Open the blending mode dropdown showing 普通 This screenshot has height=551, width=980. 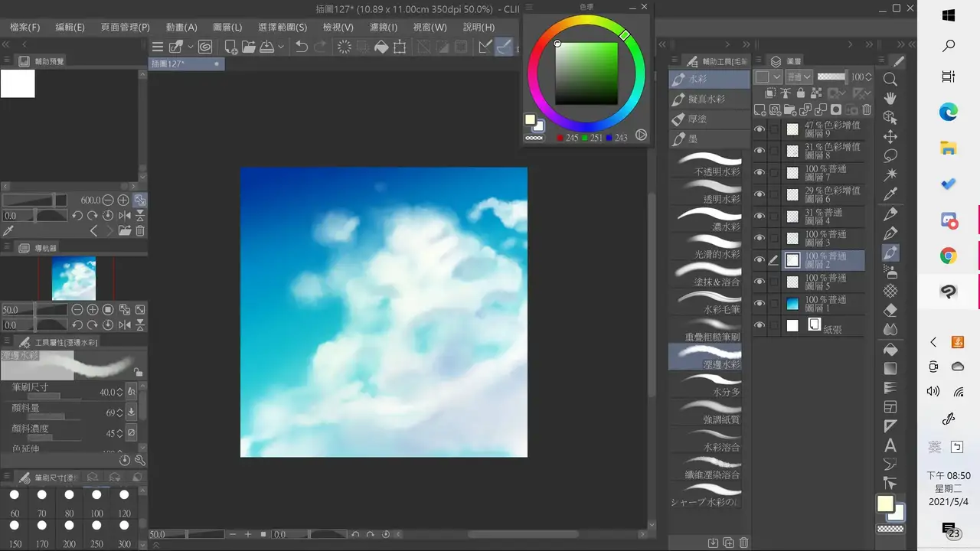tap(799, 77)
